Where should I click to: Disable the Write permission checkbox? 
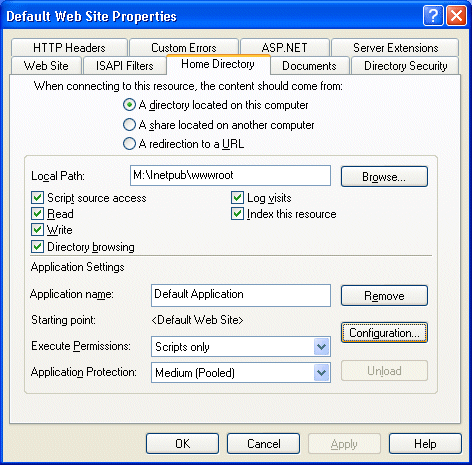click(x=37, y=230)
